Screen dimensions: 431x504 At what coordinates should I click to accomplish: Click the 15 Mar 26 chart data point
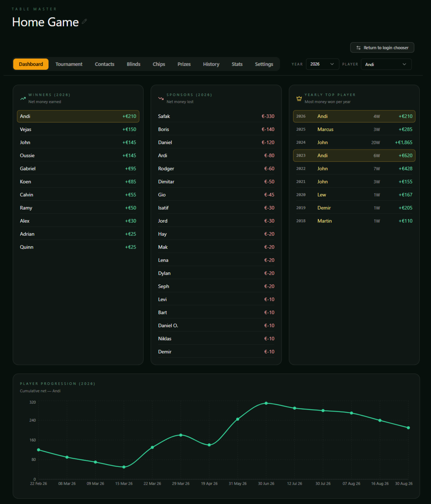(124, 467)
